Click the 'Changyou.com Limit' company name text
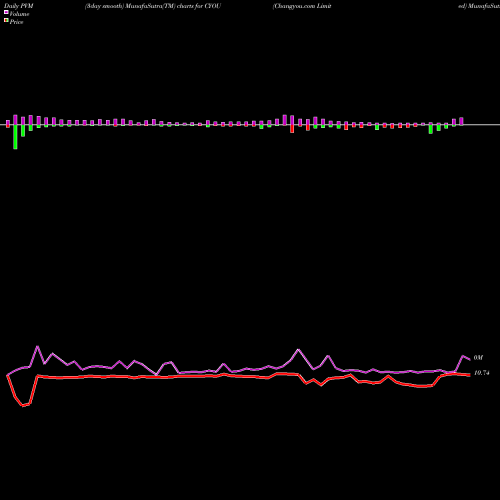Viewport: 500px width, 500px height. tap(302, 6)
